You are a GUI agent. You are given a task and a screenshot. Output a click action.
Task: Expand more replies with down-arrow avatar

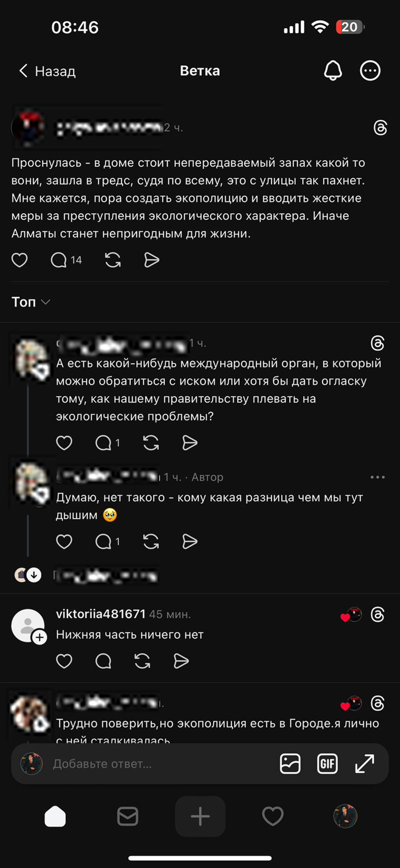[34, 575]
